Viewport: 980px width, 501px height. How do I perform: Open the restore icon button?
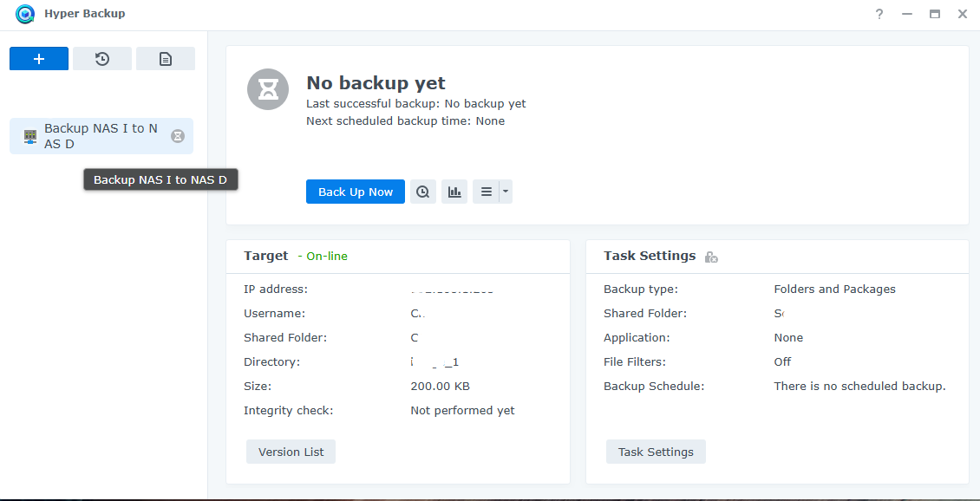(x=101, y=59)
